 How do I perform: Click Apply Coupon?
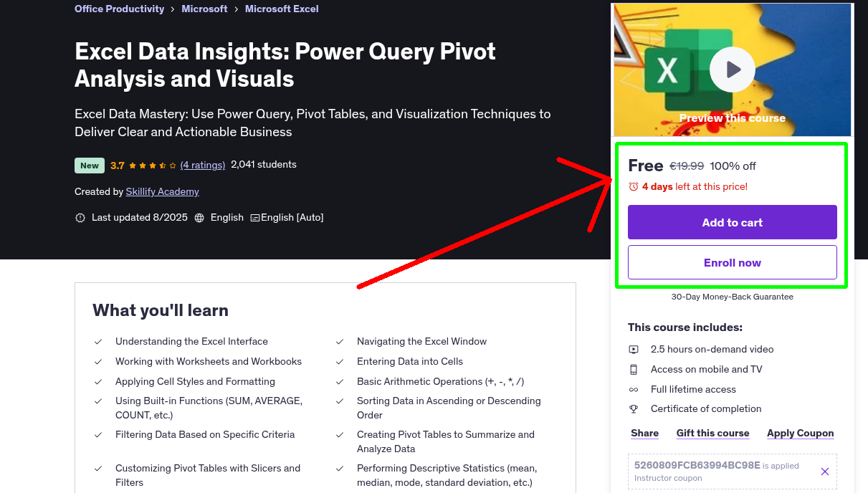click(x=800, y=434)
